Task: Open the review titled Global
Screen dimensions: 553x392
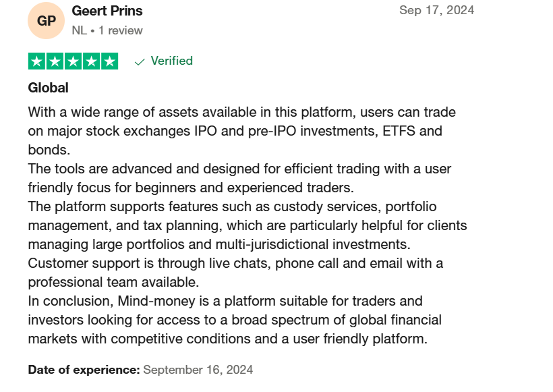Action: (x=49, y=88)
